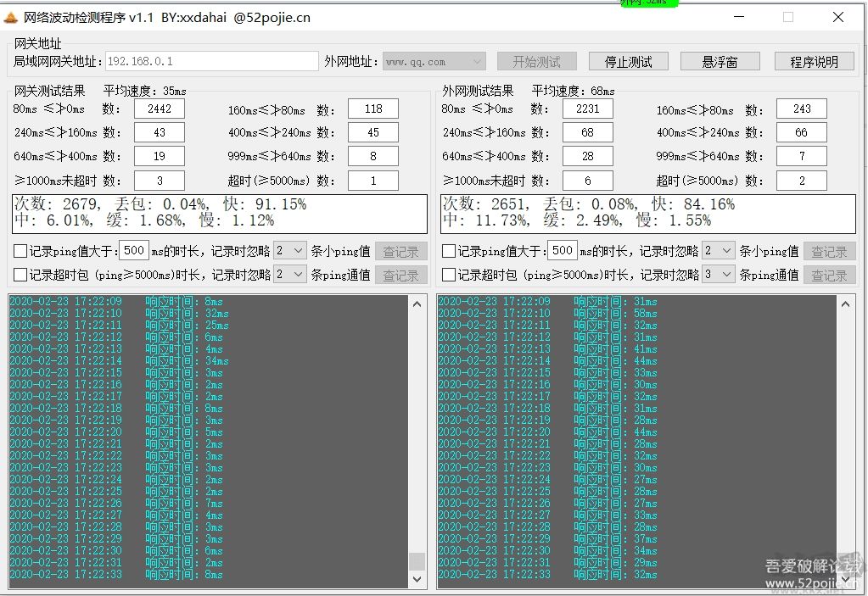
Task: Open 程序说明 program instructions
Action: pos(813,62)
